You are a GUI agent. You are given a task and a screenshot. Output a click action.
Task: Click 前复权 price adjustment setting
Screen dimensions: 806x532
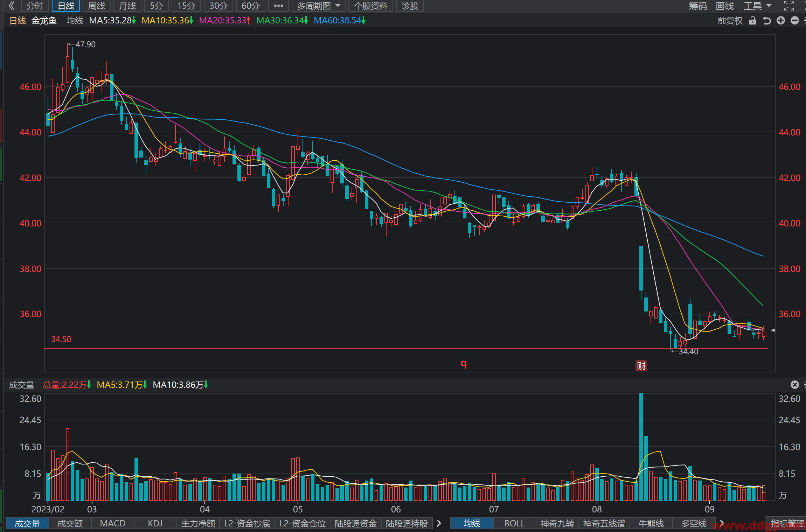pyautogui.click(x=730, y=21)
